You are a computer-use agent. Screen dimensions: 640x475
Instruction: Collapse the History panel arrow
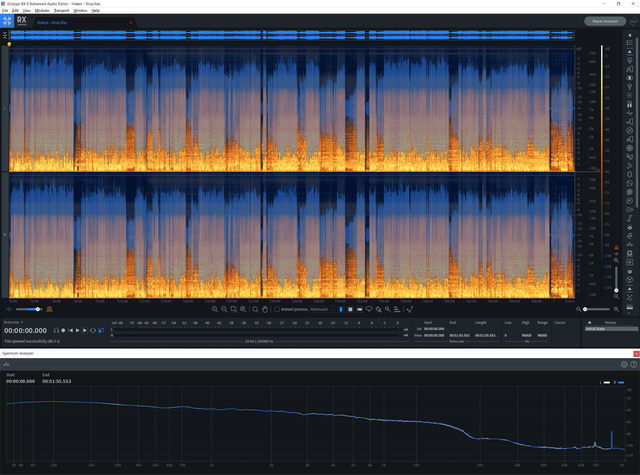(589, 322)
